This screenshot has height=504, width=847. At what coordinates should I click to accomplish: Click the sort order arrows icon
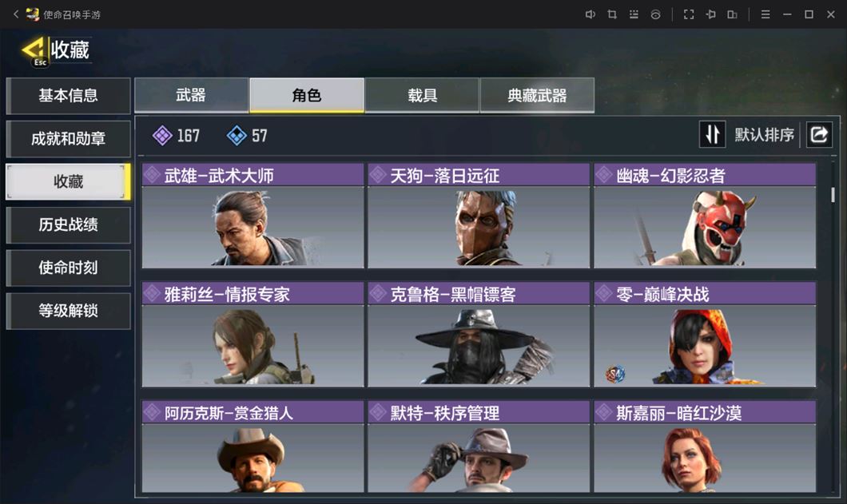pyautogui.click(x=713, y=134)
